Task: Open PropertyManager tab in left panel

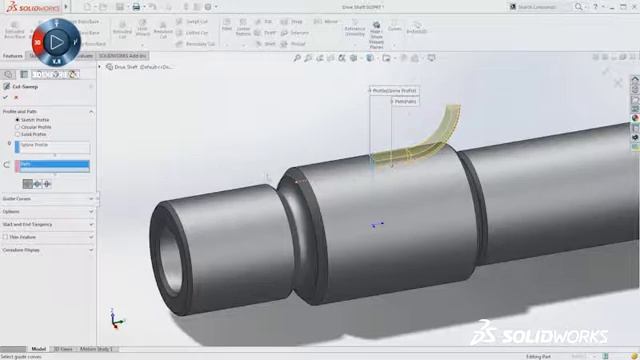Action: (24, 74)
